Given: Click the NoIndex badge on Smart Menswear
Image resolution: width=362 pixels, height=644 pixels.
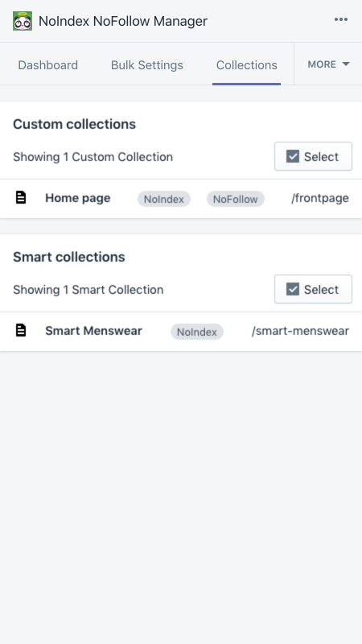Looking at the screenshot, I should 197,332.
